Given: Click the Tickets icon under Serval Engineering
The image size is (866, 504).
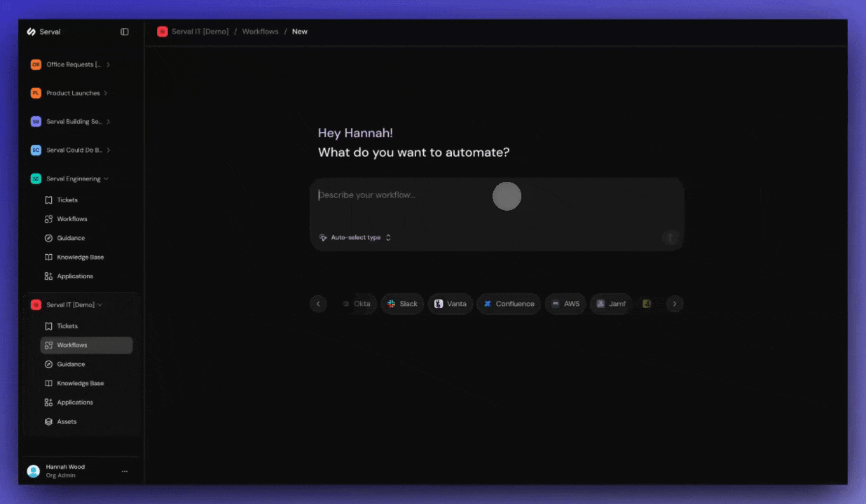Looking at the screenshot, I should pyautogui.click(x=48, y=200).
